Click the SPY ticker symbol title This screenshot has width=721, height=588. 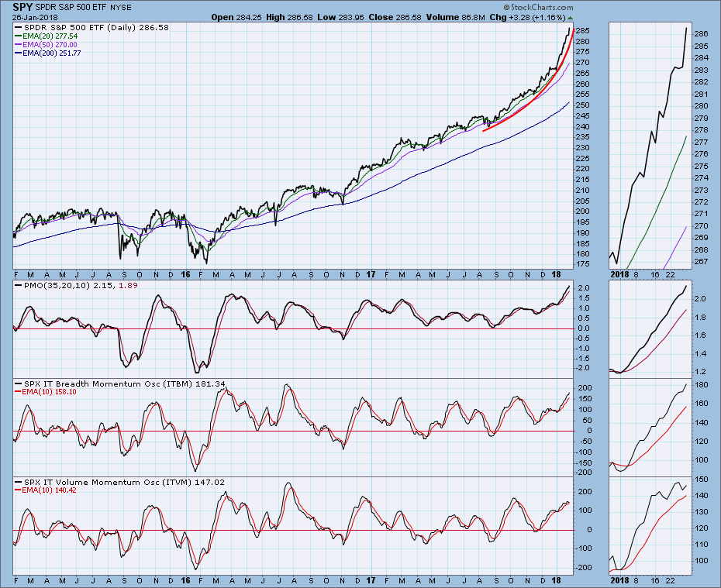point(22,7)
